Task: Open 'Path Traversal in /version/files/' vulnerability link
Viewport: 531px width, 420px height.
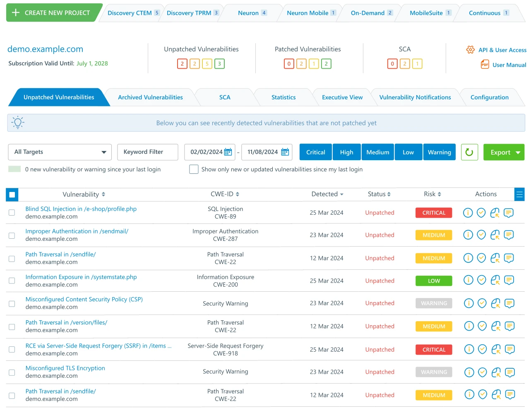Action: (66, 322)
